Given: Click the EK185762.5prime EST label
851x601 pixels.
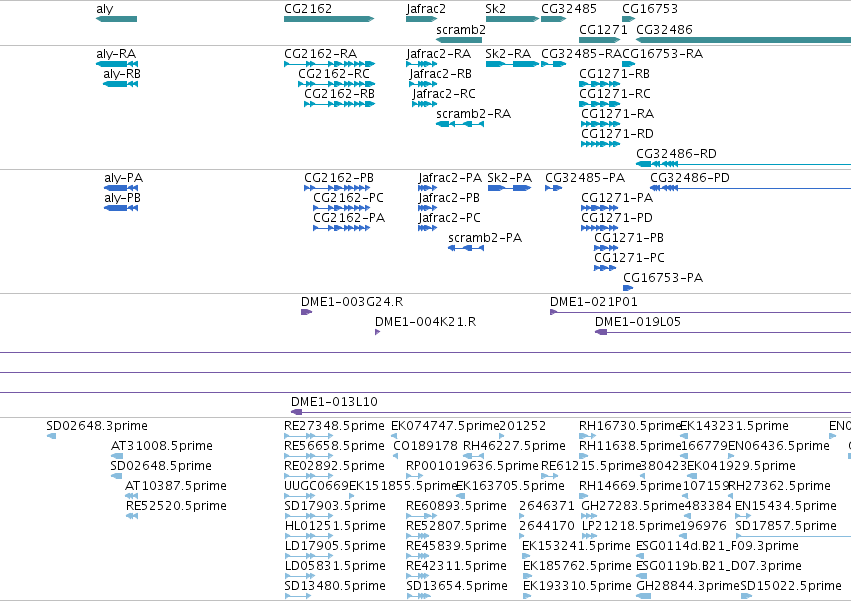Looking at the screenshot, I should [577, 567].
